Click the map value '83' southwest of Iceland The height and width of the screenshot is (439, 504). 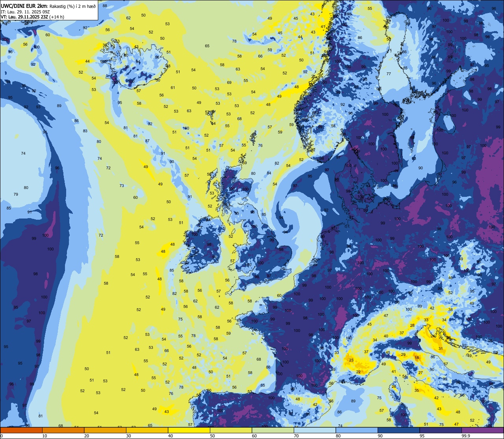85,131
